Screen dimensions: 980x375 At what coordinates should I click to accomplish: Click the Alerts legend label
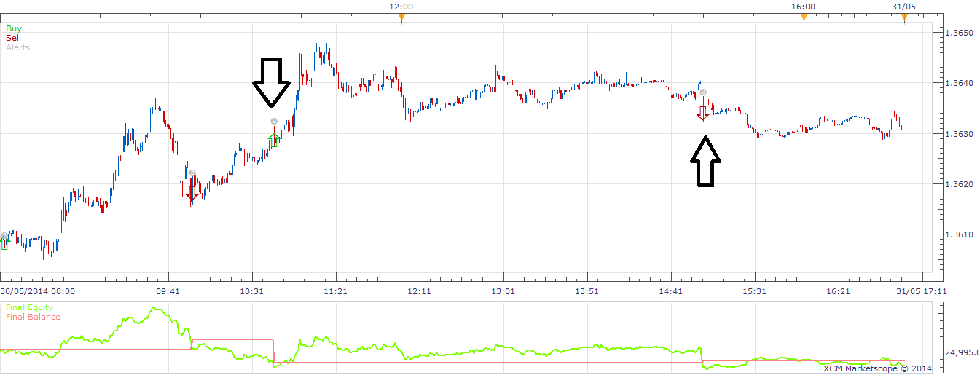click(17, 47)
